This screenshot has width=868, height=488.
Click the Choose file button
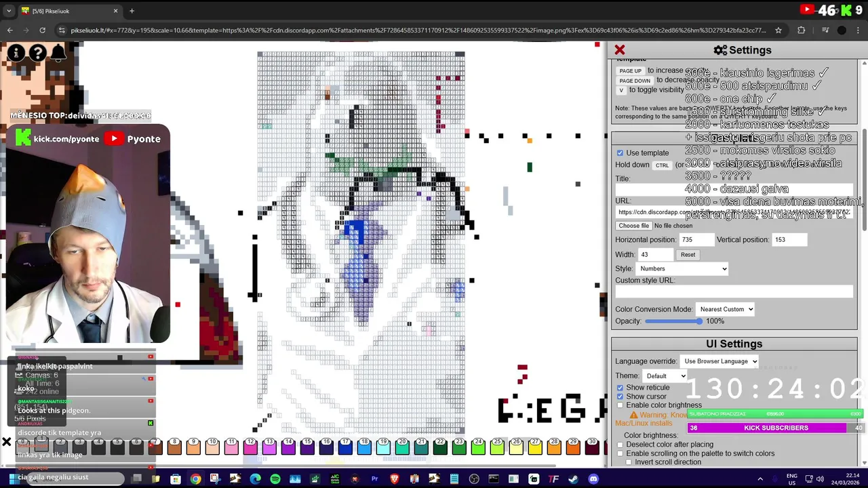[x=633, y=226]
